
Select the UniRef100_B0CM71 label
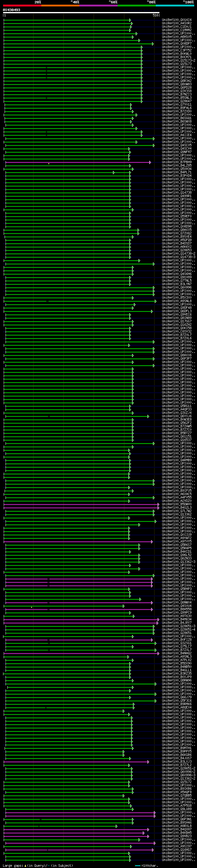tap(177, 57)
